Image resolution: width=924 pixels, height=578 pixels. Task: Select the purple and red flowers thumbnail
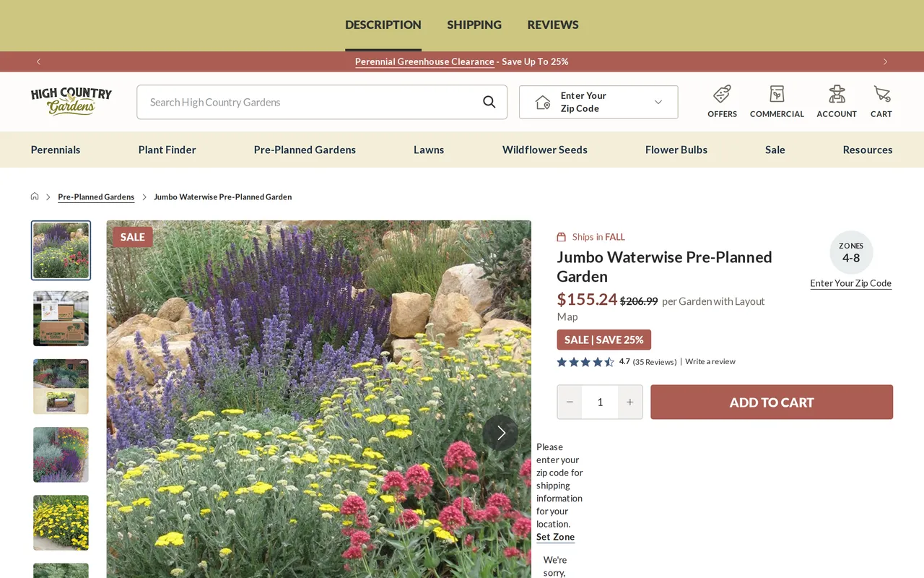point(61,454)
